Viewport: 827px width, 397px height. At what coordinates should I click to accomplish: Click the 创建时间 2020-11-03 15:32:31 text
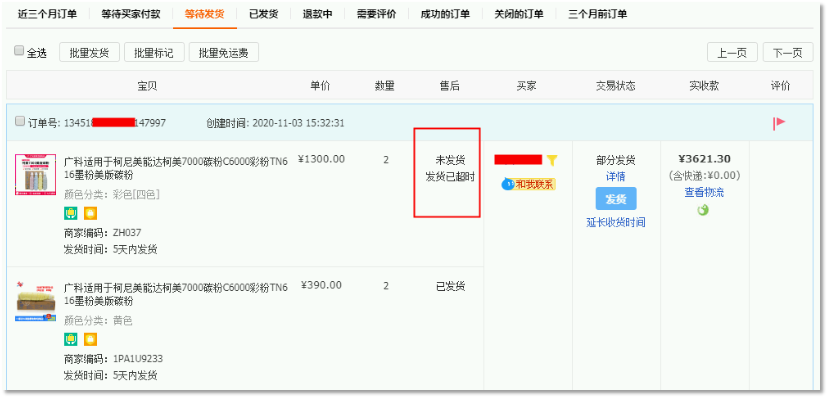pyautogui.click(x=275, y=123)
